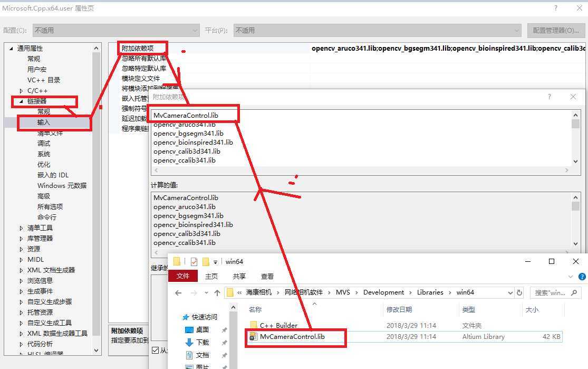This screenshot has width=588, height=369.
Task: Expand the 清单工具 tree node
Action: click(x=22, y=228)
